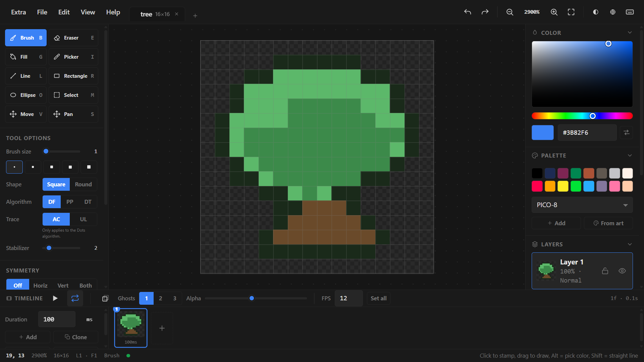The image size is (644, 362).
Task: Toggle loop playback
Action: pyautogui.click(x=75, y=298)
